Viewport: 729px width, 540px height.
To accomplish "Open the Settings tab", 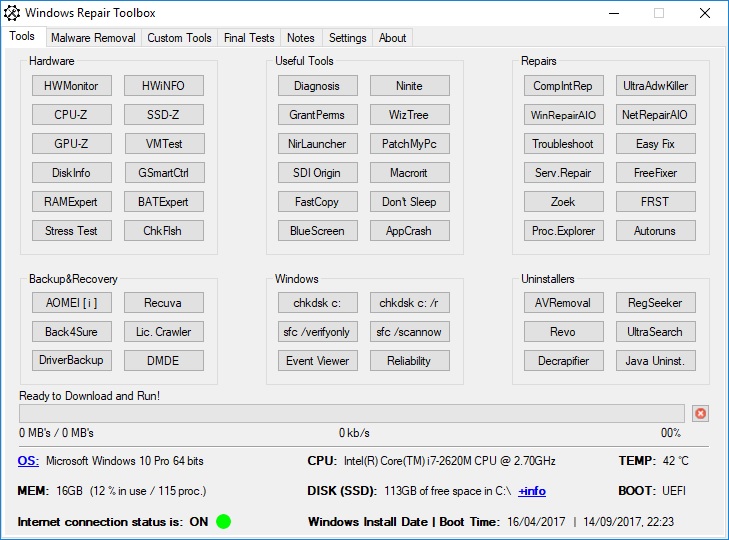I will coord(347,38).
